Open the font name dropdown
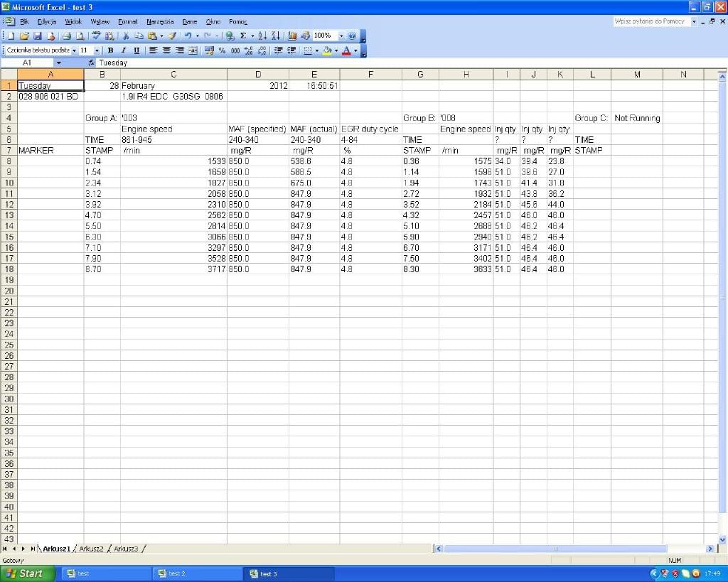This screenshot has height=582, width=728. (x=74, y=50)
